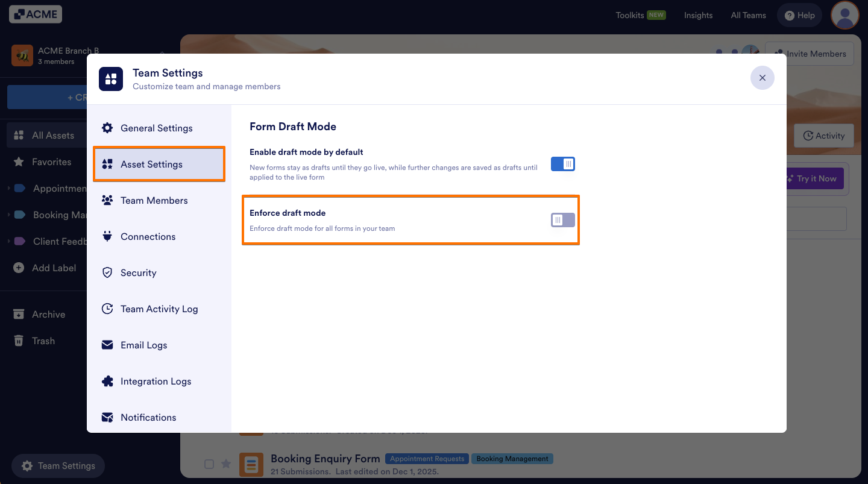
Task: Select the Security tab
Action: 159,272
